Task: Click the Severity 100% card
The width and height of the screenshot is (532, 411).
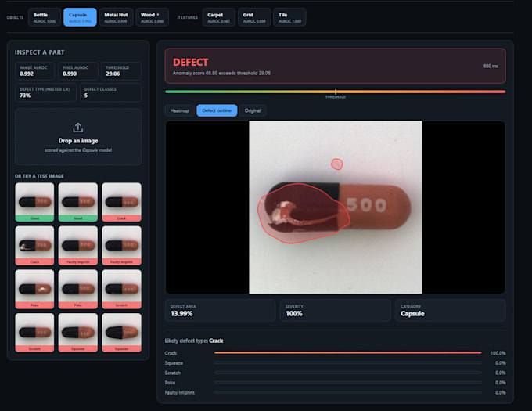Action: (x=335, y=310)
